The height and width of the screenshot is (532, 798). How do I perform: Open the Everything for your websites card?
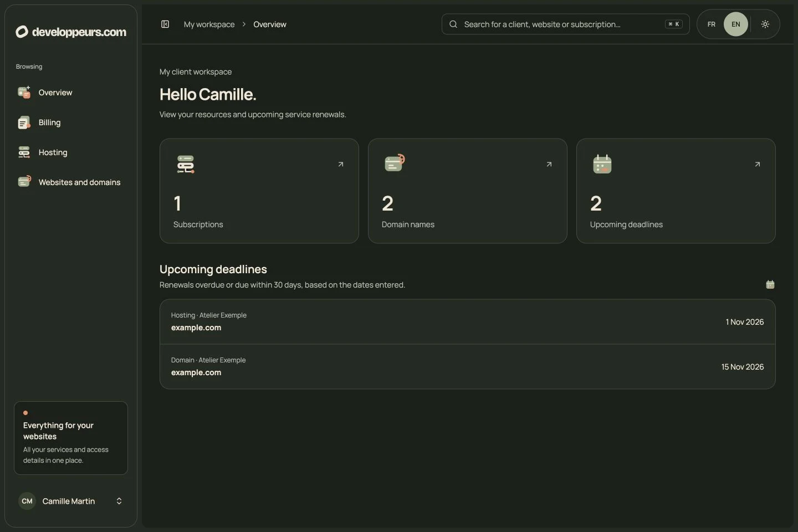[x=71, y=438]
